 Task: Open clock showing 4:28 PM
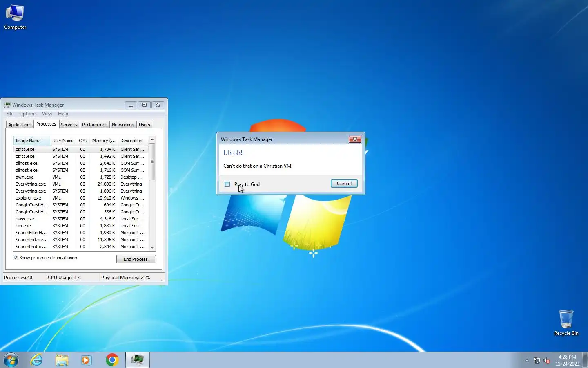coord(567,360)
